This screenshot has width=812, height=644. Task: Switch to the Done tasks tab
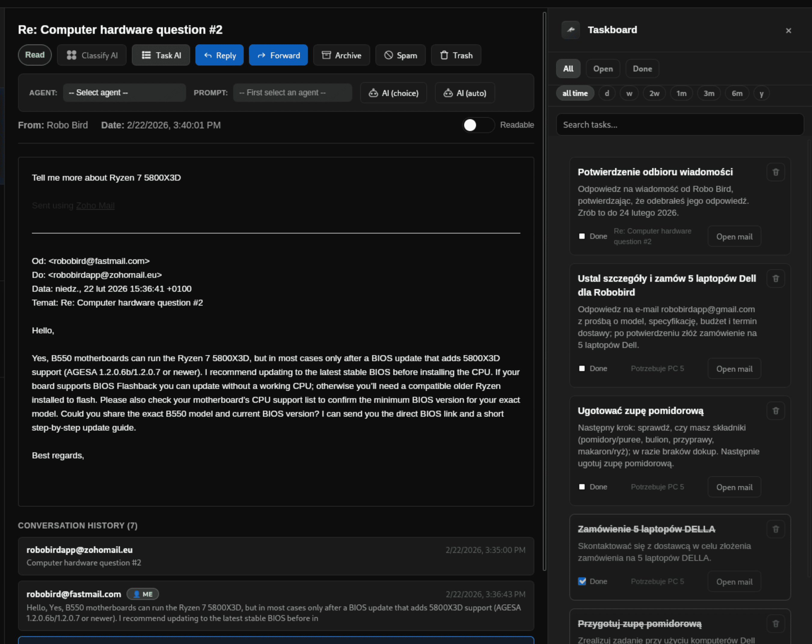coord(642,68)
